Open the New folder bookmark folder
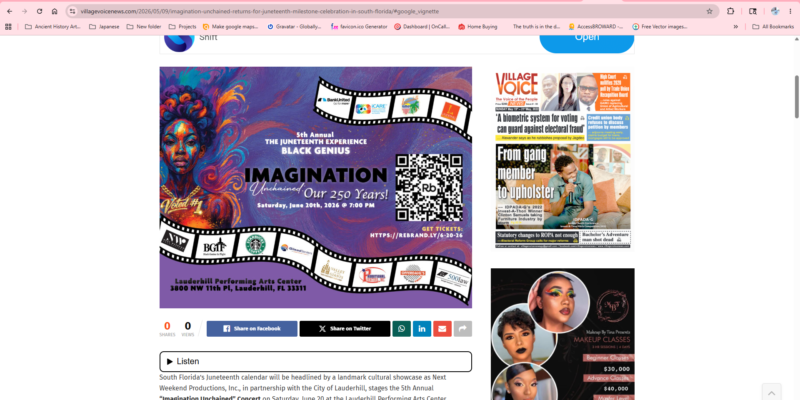The height and width of the screenshot is (400, 800). (144, 27)
